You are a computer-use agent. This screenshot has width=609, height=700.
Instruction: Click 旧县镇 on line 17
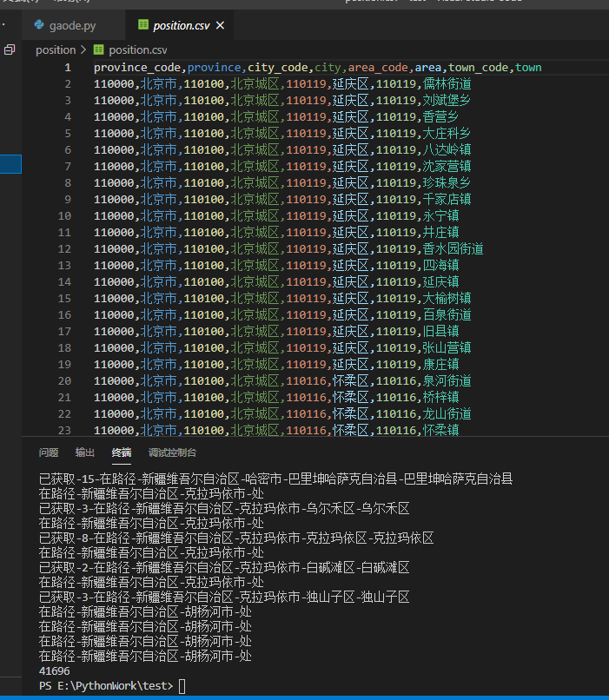click(x=440, y=332)
